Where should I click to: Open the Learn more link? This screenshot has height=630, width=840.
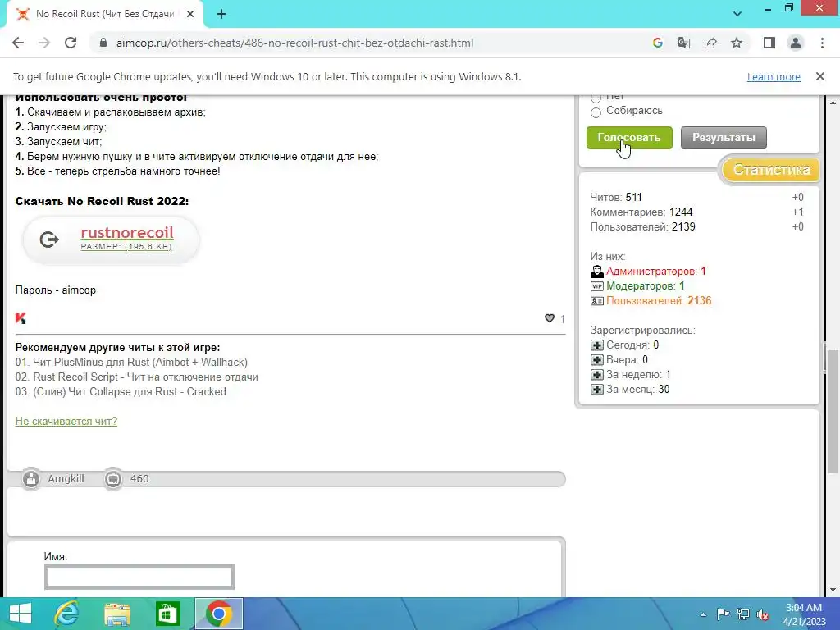[774, 76]
